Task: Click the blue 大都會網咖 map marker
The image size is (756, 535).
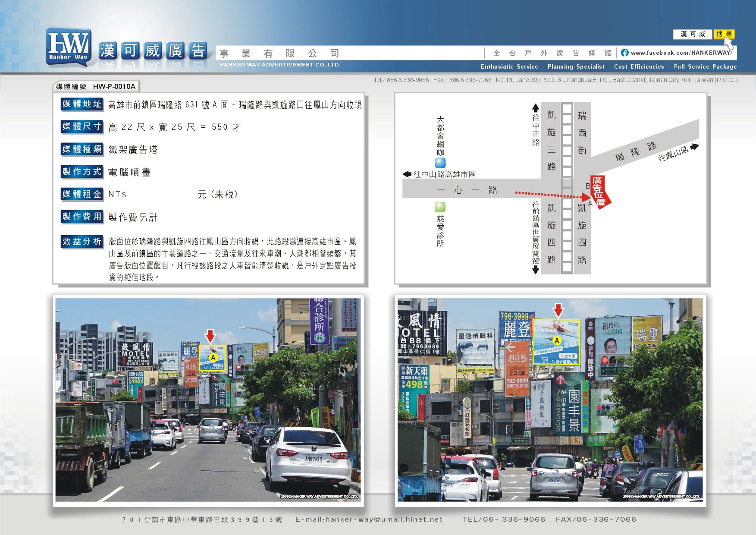Action: (x=440, y=163)
